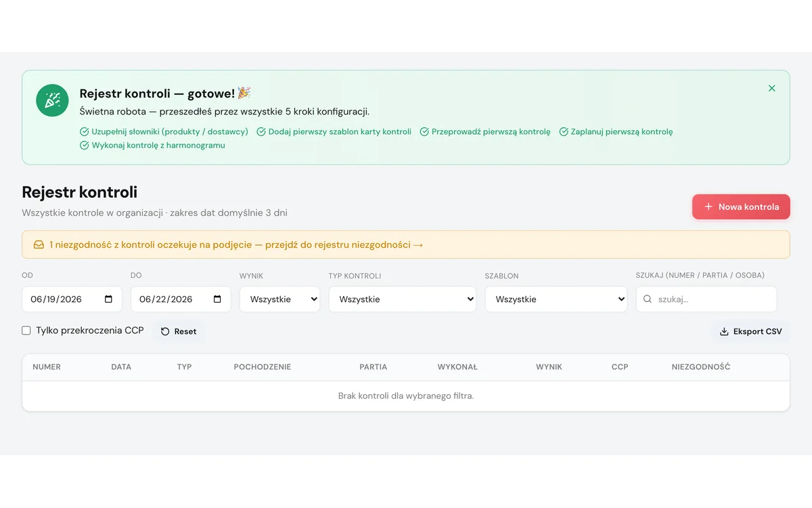Expand the Szablon filter dropdown
Image resolution: width=812 pixels, height=508 pixels.
click(556, 299)
